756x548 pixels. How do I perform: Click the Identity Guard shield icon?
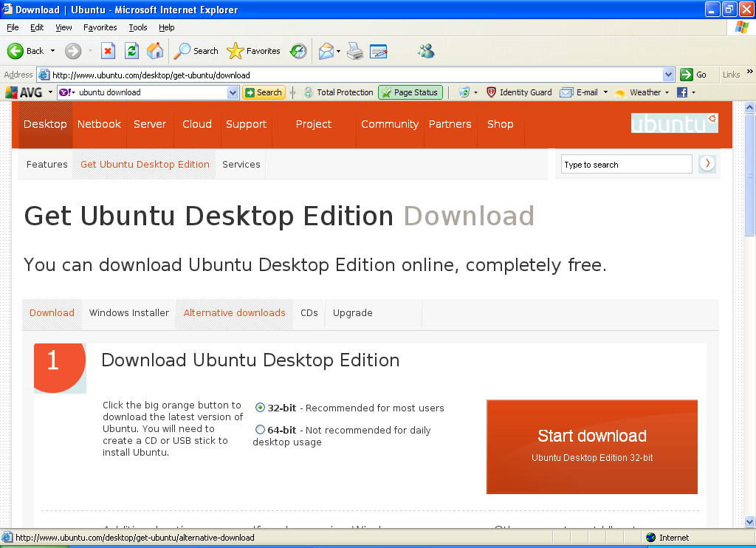coord(491,92)
